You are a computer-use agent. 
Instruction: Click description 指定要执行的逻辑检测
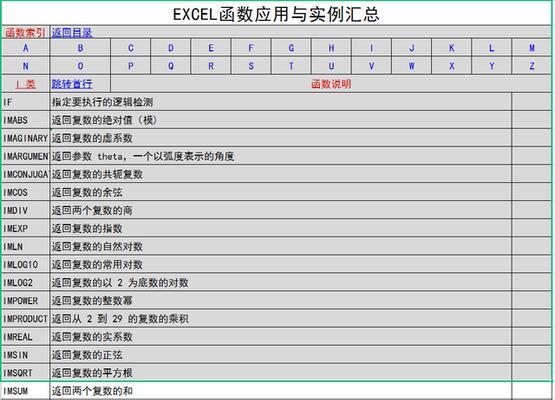tap(102, 102)
